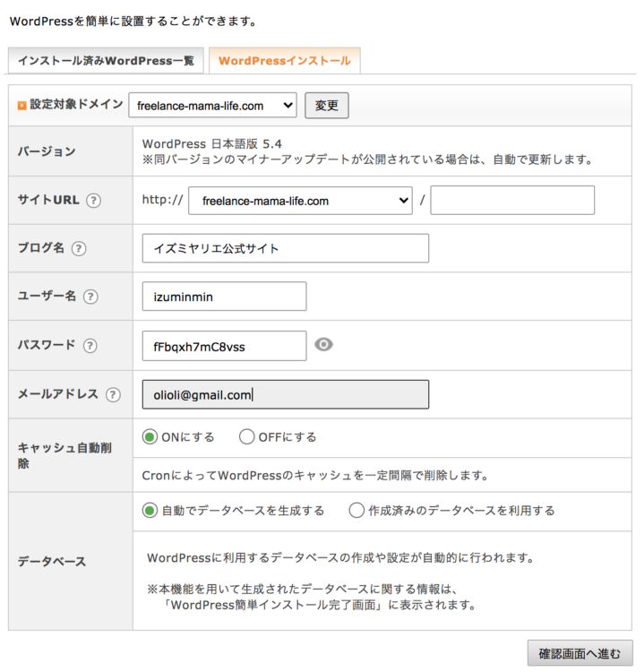Open help icon next to メールアドレス
This screenshot has height=672, width=644.
[113, 395]
